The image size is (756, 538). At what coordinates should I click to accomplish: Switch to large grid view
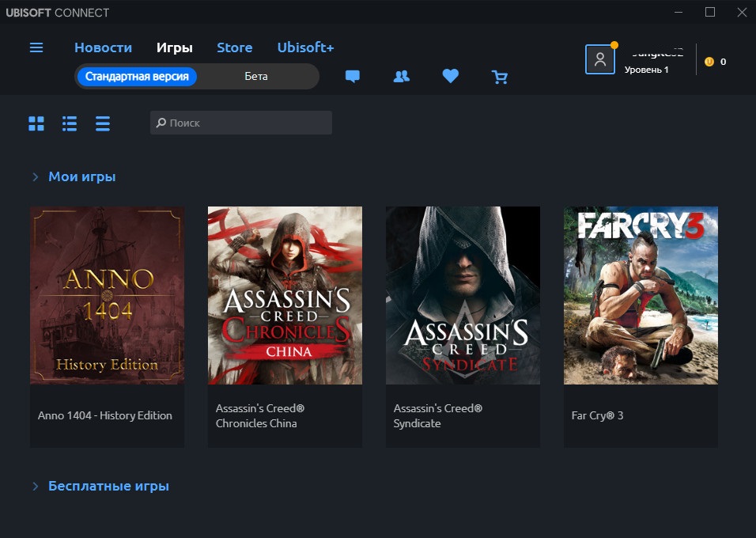point(36,123)
